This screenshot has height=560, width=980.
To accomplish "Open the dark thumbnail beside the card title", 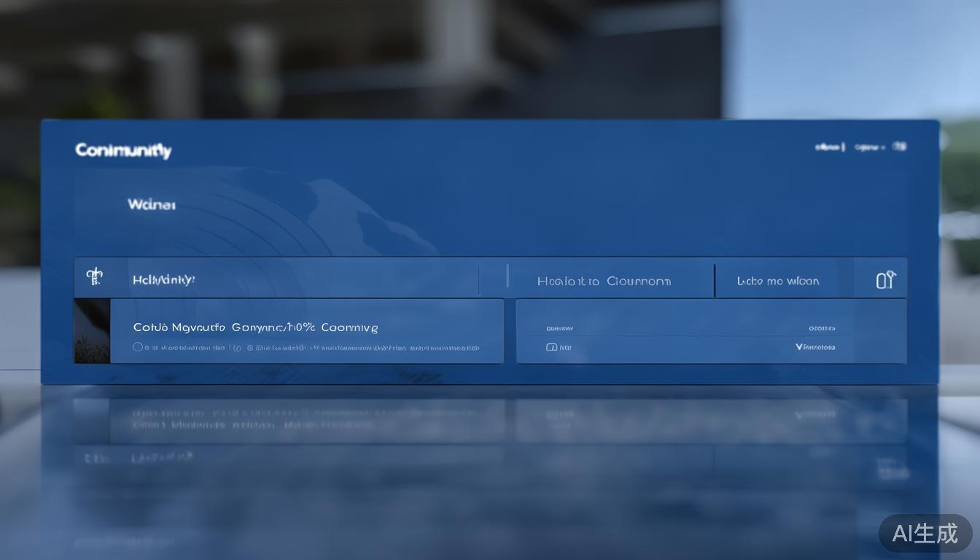I will click(92, 331).
